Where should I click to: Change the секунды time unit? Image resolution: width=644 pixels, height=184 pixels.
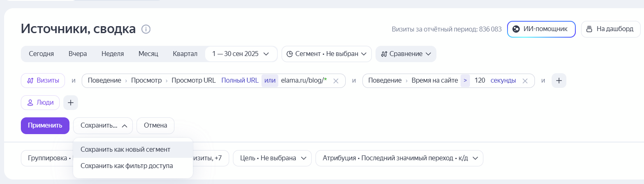pyautogui.click(x=503, y=81)
